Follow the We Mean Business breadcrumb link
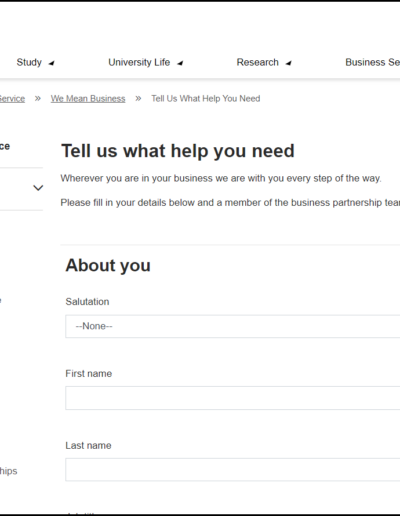This screenshot has height=516, width=400. (88, 99)
